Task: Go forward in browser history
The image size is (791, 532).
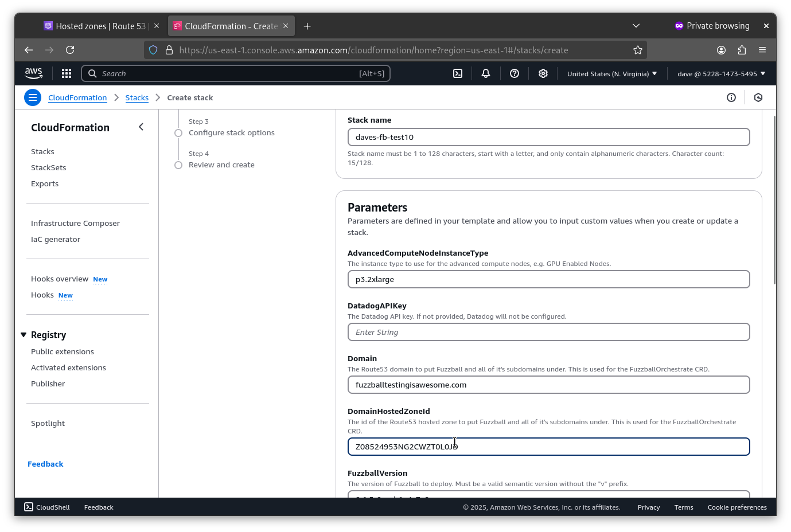Action: (x=49, y=50)
